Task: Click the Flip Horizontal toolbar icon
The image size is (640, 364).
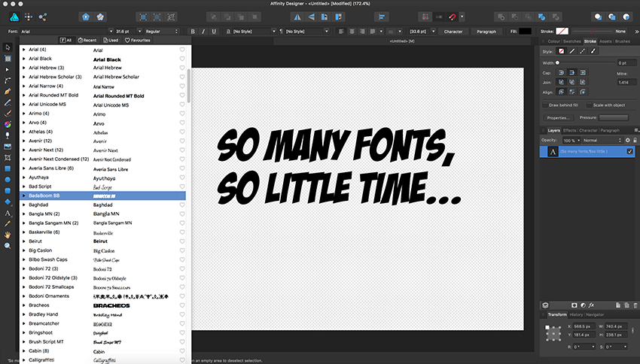Action: click(x=296, y=16)
